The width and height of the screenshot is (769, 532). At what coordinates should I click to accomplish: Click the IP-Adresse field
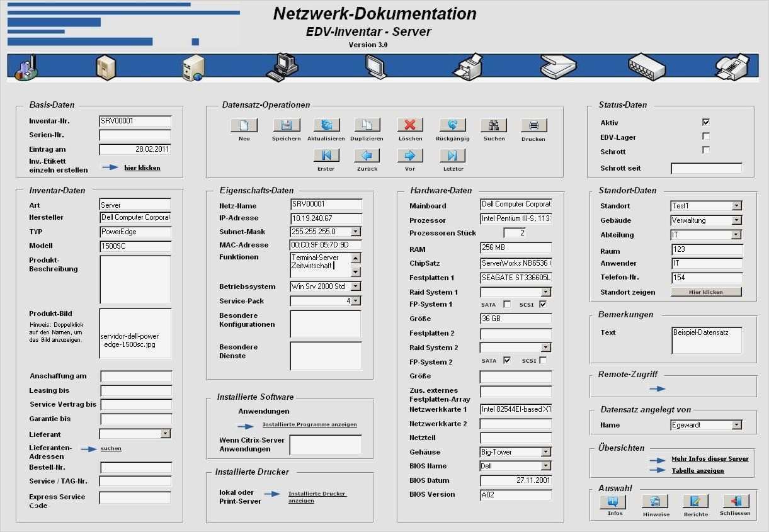[x=326, y=218]
